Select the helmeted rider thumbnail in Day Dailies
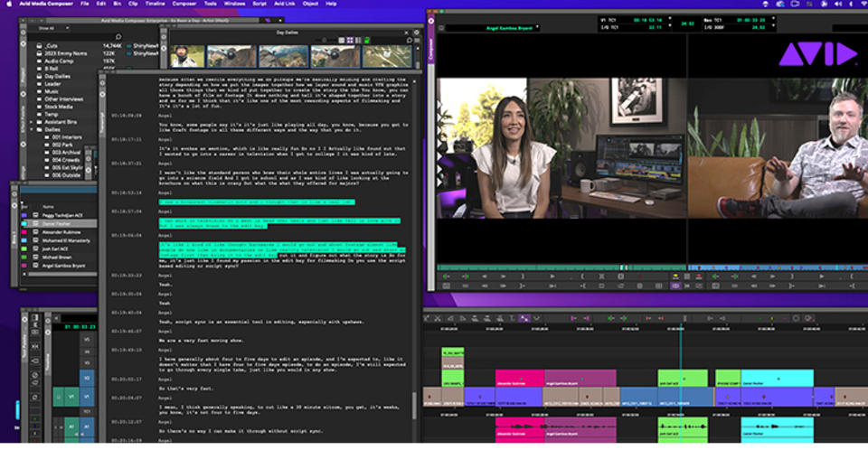Viewport: 868px width, 450px height. click(x=187, y=56)
